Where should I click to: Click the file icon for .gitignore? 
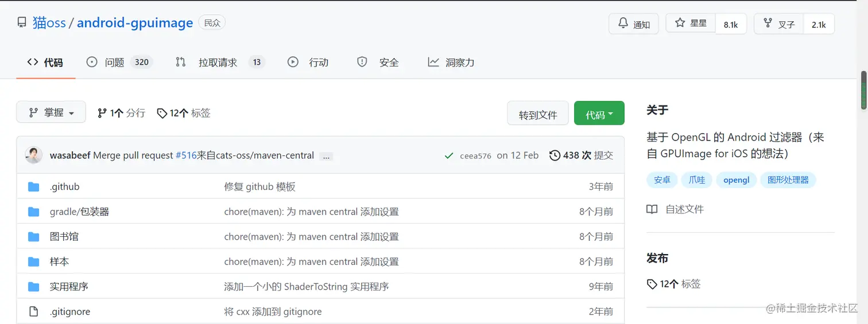[x=33, y=311]
